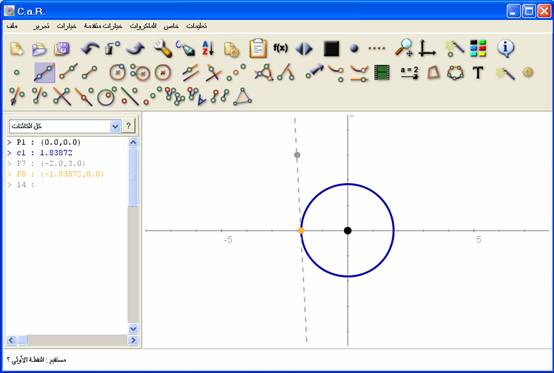
Task: Click the list's vertical scrollbar down arrow
Action: (x=133, y=329)
